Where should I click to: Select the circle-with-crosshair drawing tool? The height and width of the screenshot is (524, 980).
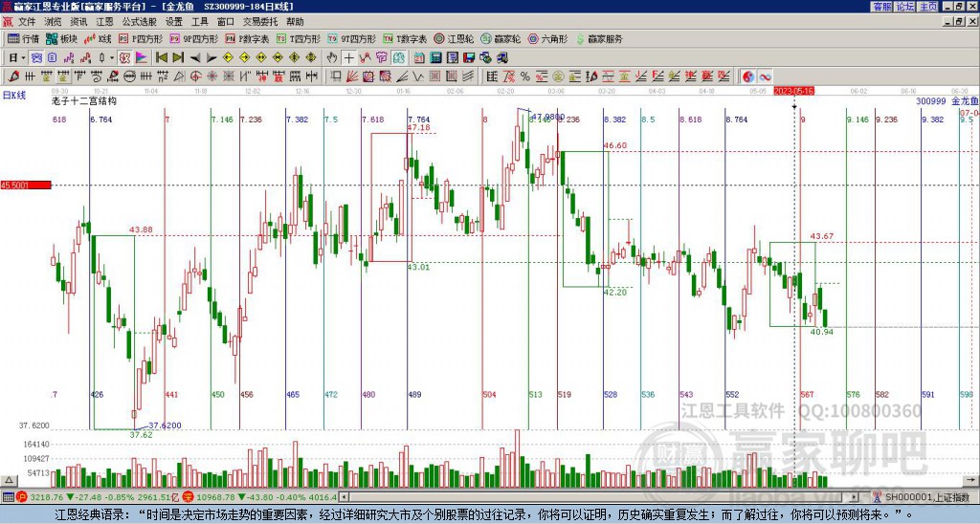pyautogui.click(x=195, y=76)
